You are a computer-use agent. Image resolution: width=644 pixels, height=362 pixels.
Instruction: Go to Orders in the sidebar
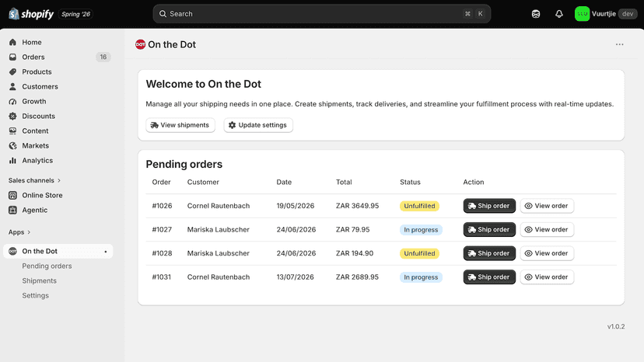tap(58, 57)
